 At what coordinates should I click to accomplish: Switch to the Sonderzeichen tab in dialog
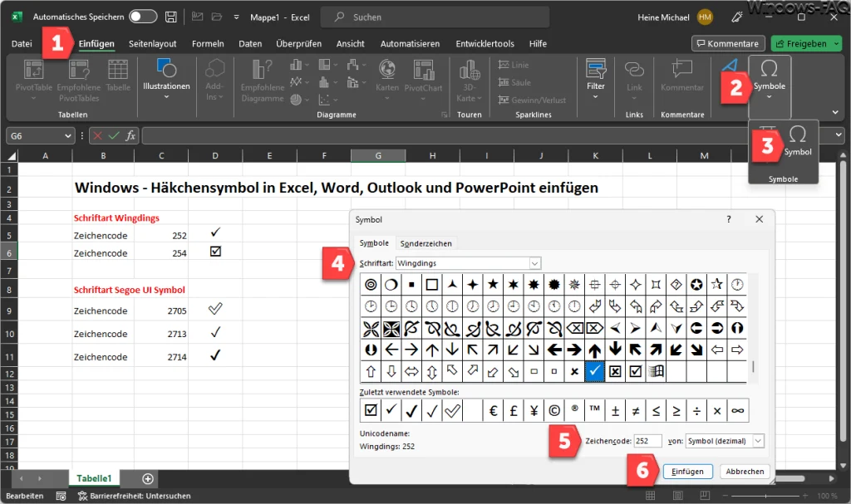tap(426, 243)
